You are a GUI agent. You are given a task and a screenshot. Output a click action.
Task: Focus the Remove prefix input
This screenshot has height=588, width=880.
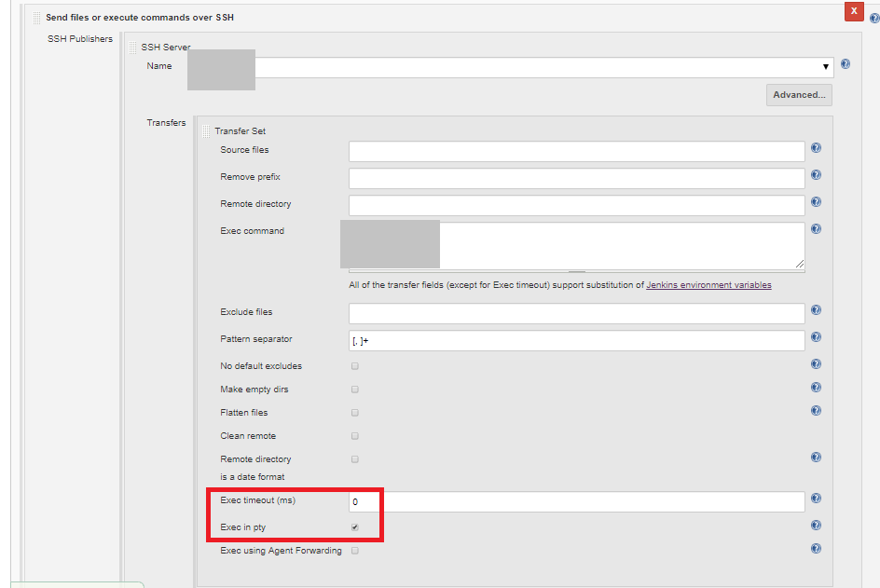(577, 178)
